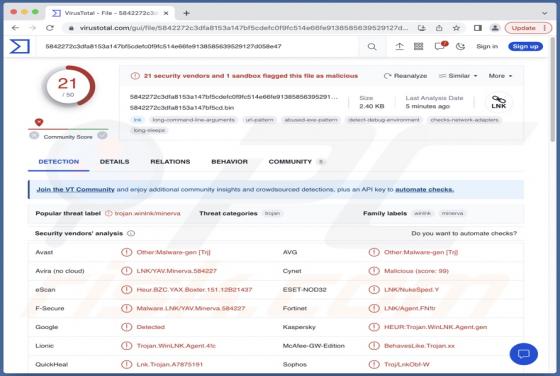
Task: Click the lnk tag
Action: 138,120
